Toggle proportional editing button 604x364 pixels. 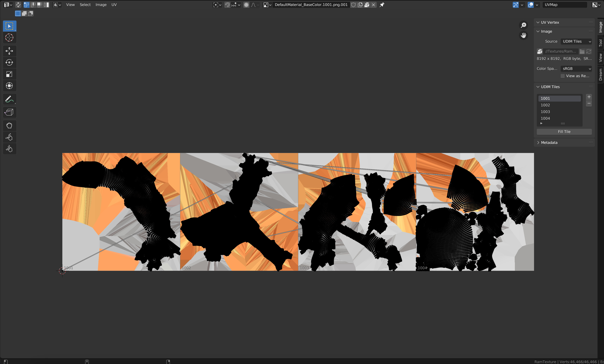click(246, 5)
